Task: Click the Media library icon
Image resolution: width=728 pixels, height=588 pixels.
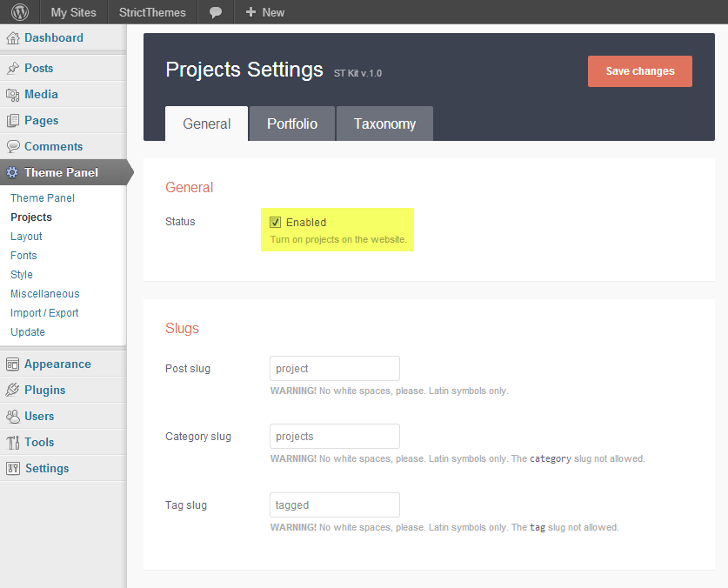Action: coord(13,95)
